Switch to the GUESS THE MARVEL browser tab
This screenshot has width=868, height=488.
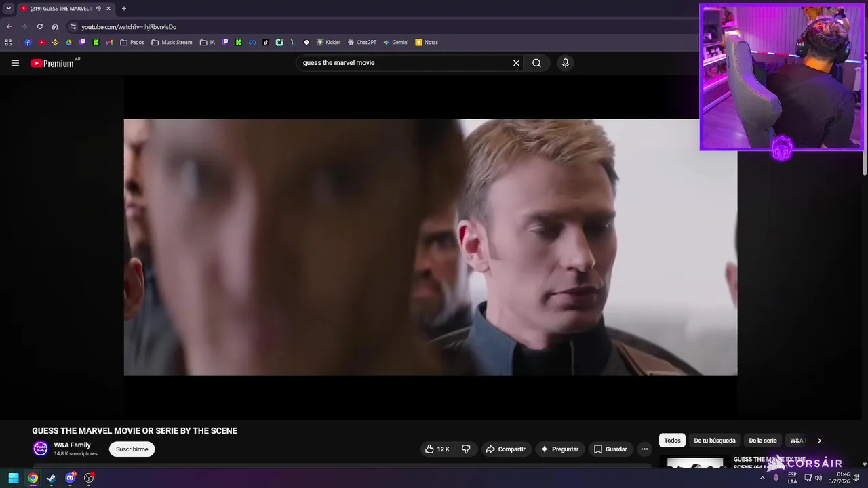pyautogui.click(x=61, y=9)
